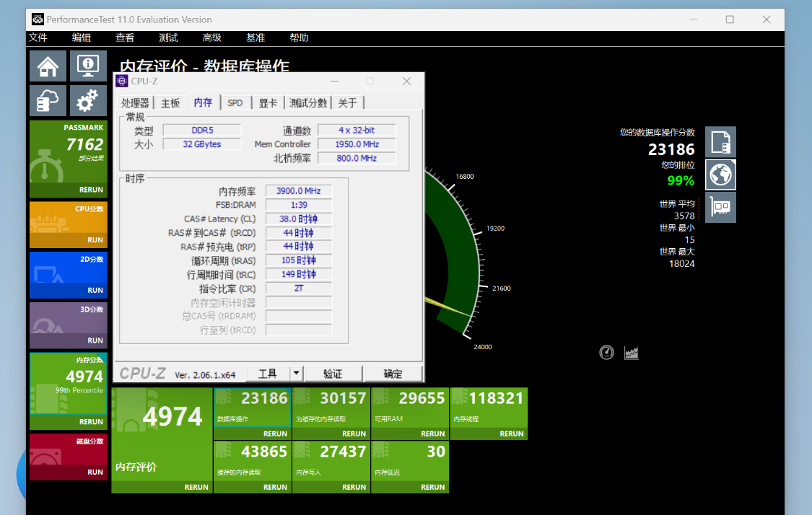
Task: Rerun the 内存延迟 test
Action: [432, 487]
